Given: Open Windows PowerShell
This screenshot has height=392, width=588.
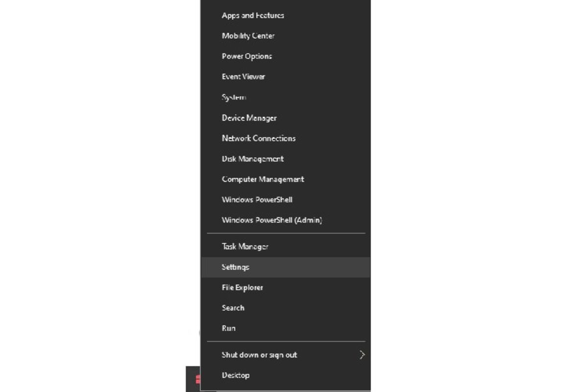Looking at the screenshot, I should [x=257, y=199].
